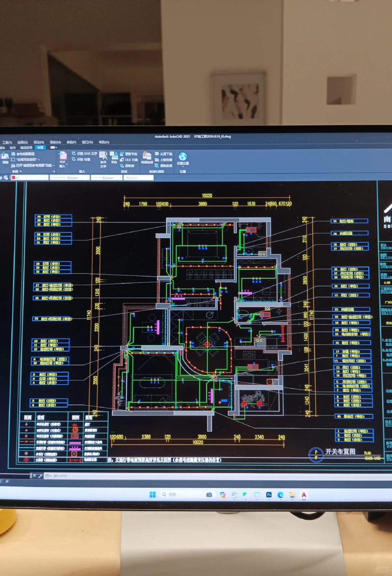Open File Explorer from taskbar
Viewport: 392px width, 576px height.
coord(292,495)
